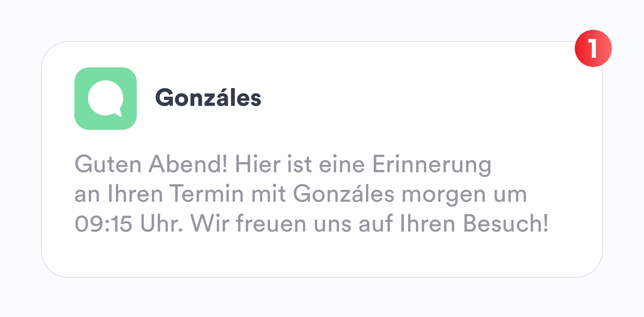Click the word 'Besuch!' ending the message
This screenshot has width=644, height=317.
[x=506, y=223]
